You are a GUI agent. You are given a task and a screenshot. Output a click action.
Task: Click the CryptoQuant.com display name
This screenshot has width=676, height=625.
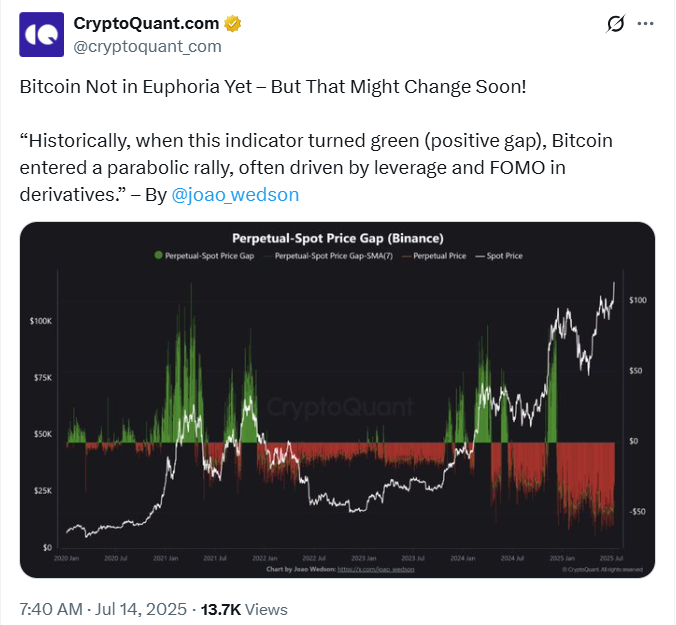click(146, 23)
